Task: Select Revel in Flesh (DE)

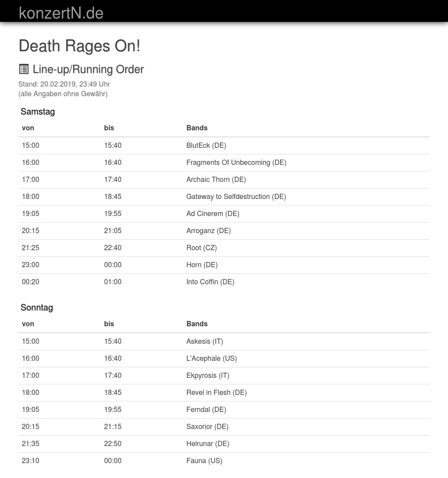Action: point(216,392)
